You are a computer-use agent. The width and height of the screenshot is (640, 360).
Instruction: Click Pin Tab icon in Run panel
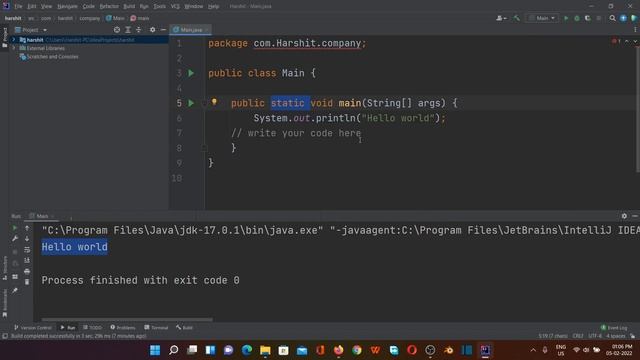point(15,291)
